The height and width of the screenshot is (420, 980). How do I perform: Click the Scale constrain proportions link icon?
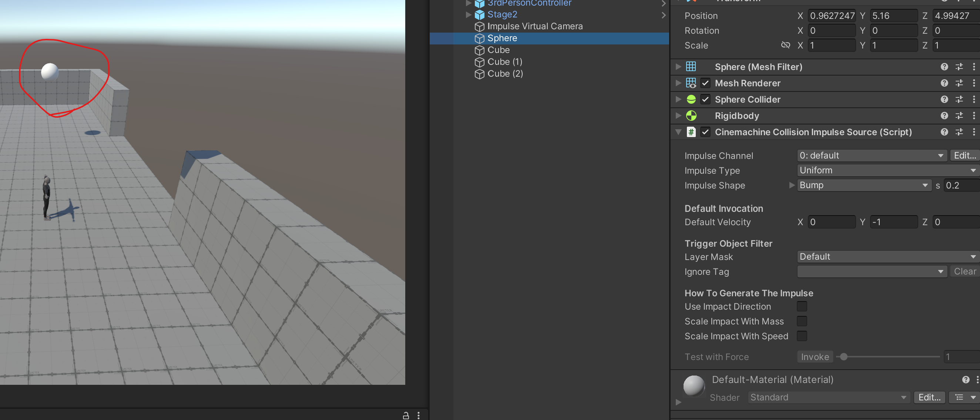tap(785, 45)
